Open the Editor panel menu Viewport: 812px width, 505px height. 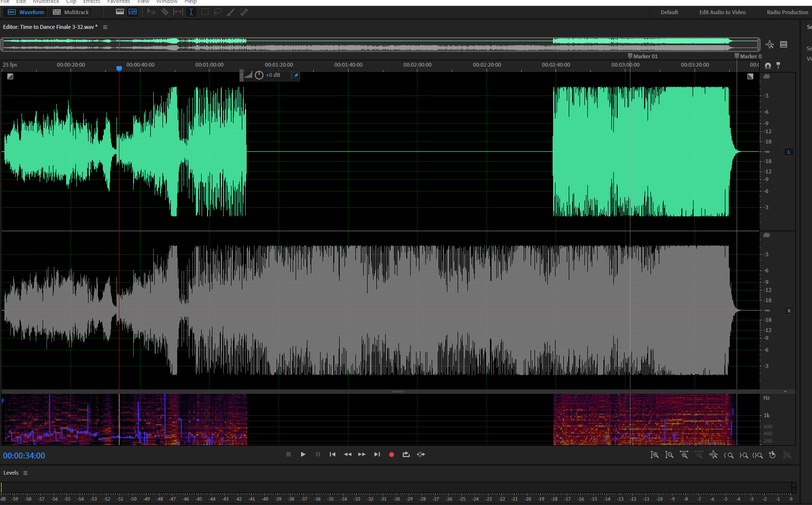pos(105,27)
